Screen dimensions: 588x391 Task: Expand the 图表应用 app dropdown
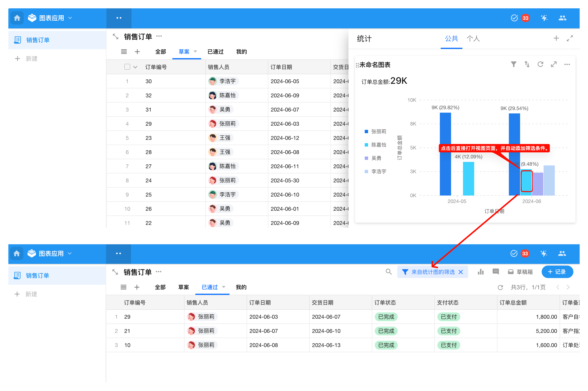(x=70, y=18)
